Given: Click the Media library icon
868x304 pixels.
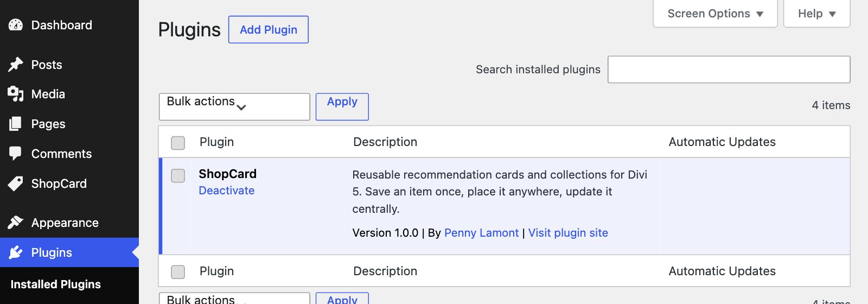Looking at the screenshot, I should (x=16, y=94).
